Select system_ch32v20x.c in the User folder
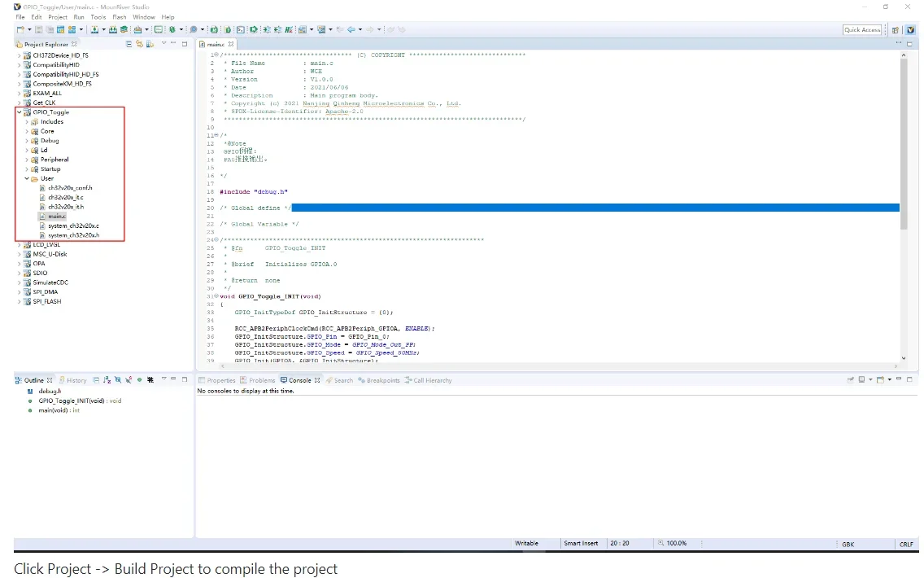This screenshot has height=578, width=924. tap(73, 226)
